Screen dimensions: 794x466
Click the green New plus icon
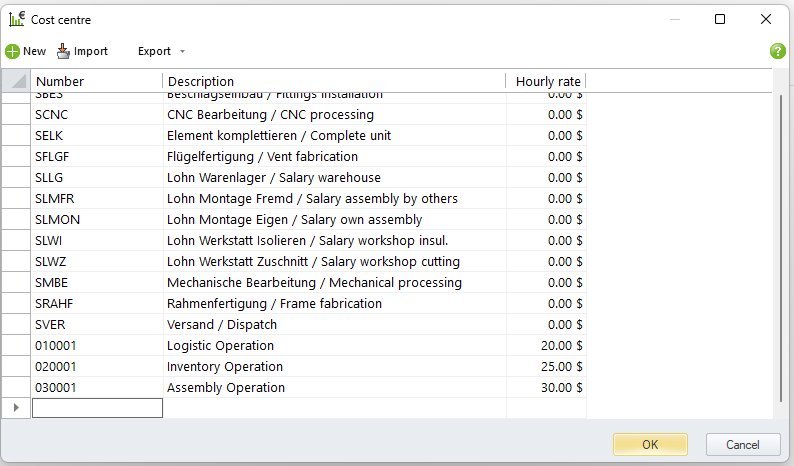tap(12, 51)
